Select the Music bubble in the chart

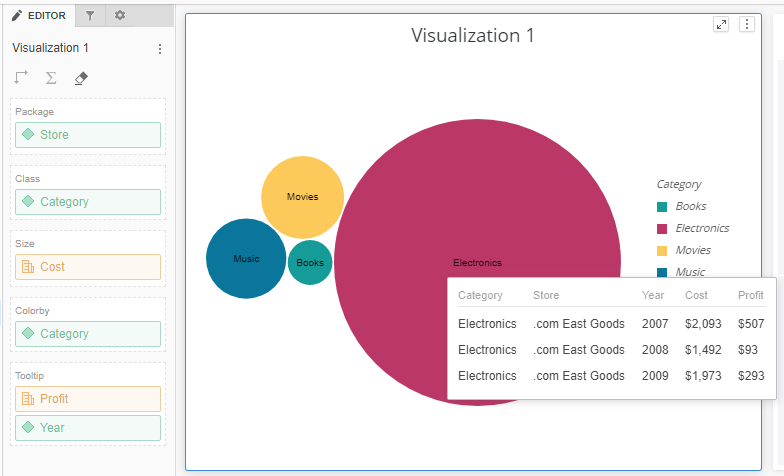[x=245, y=259]
